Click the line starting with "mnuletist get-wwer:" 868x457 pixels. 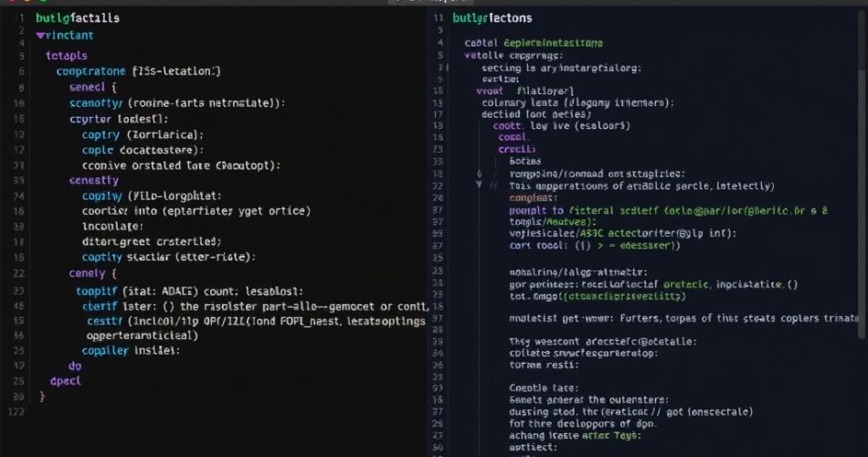(683, 318)
